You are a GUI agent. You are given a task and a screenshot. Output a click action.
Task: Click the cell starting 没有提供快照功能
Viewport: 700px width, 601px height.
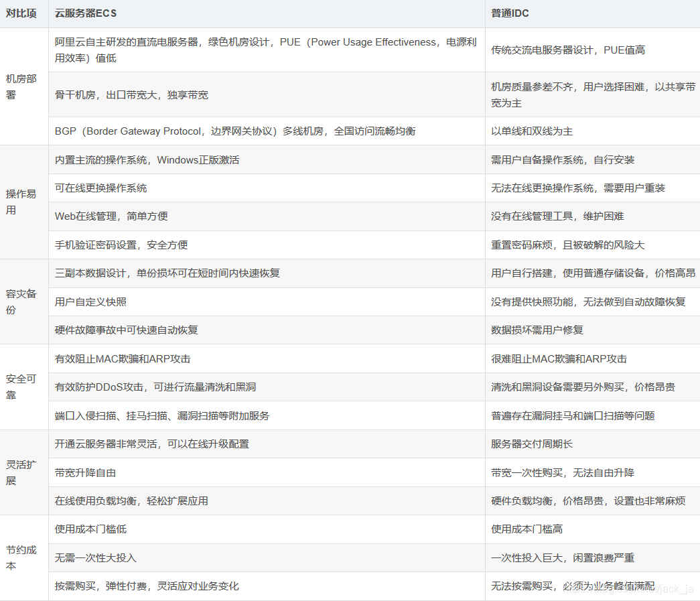pyautogui.click(x=593, y=302)
